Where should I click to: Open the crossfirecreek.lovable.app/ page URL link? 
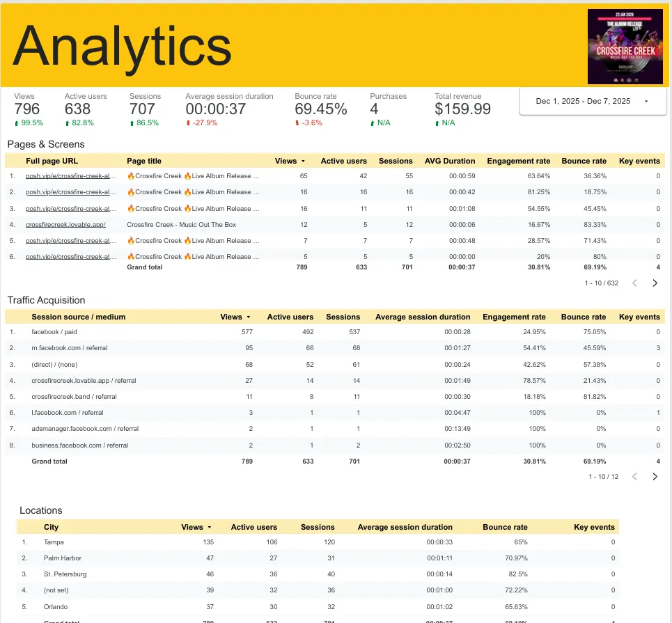[65, 225]
